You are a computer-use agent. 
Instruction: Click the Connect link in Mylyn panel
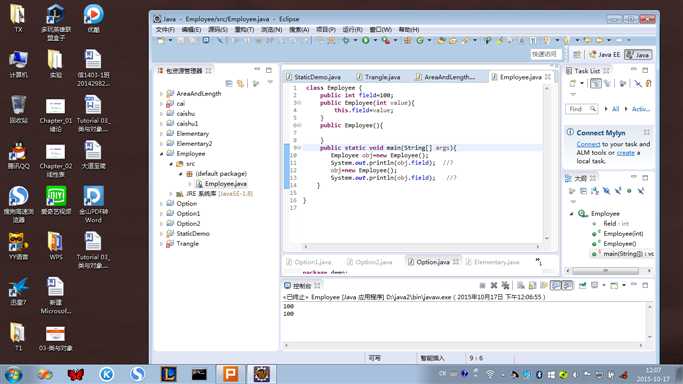[588, 144]
